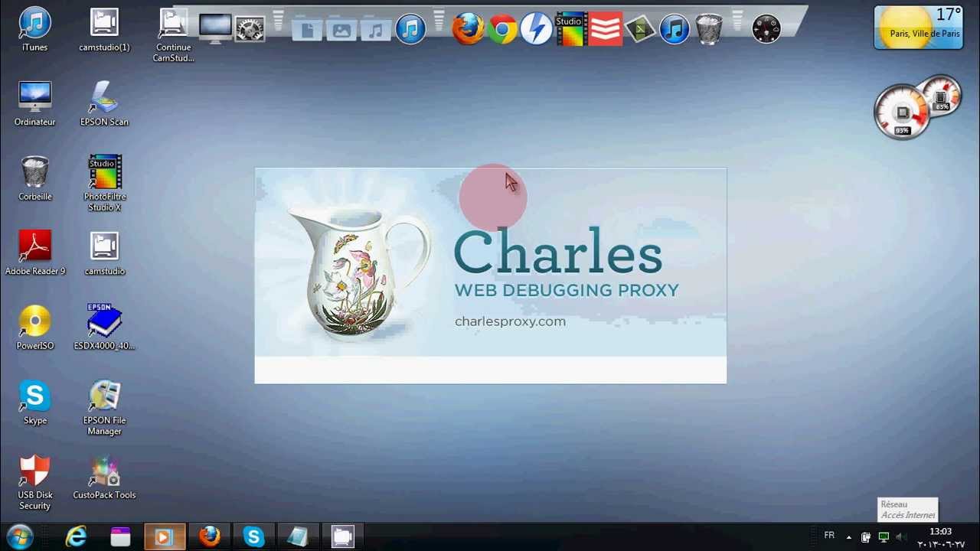Open the Corbeille recycle bin on desktop
The height and width of the screenshot is (551, 980).
(34, 178)
